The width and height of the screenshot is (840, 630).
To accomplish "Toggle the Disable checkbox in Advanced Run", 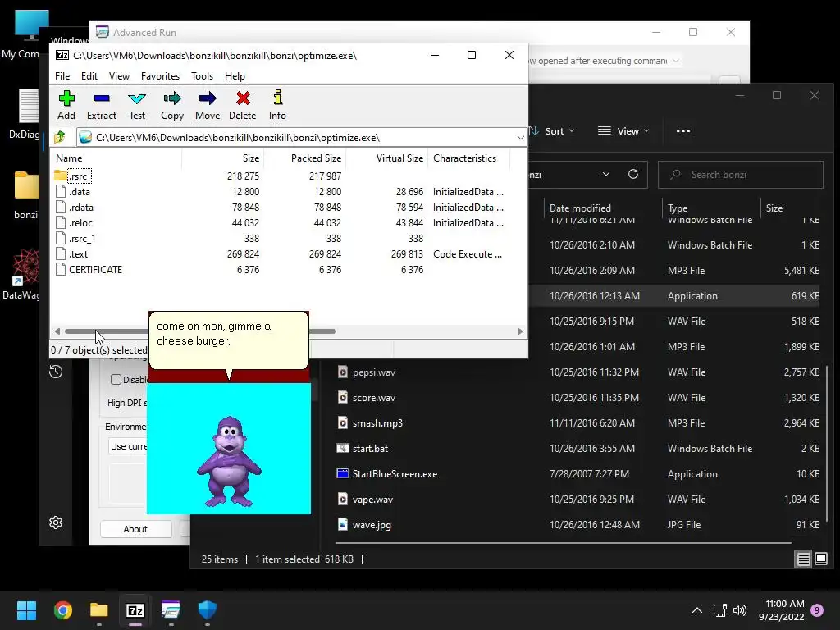I will (116, 379).
